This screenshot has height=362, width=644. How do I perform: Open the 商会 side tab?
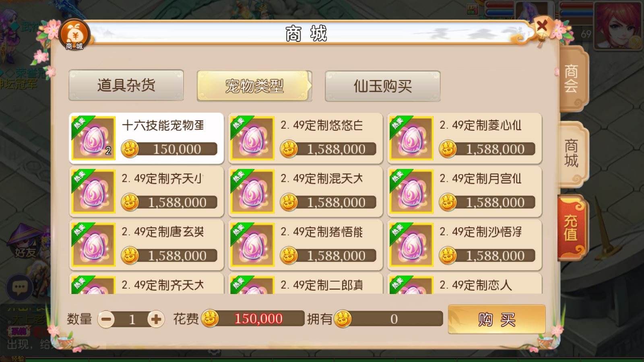tap(572, 79)
